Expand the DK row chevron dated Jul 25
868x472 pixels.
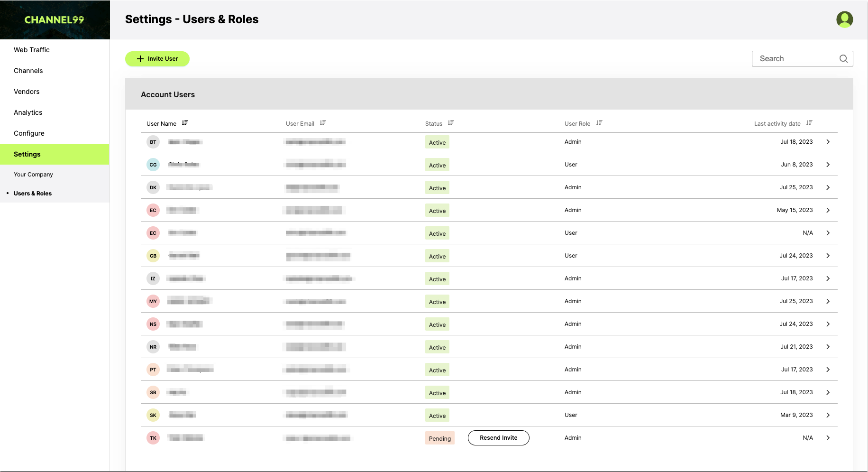(x=828, y=187)
